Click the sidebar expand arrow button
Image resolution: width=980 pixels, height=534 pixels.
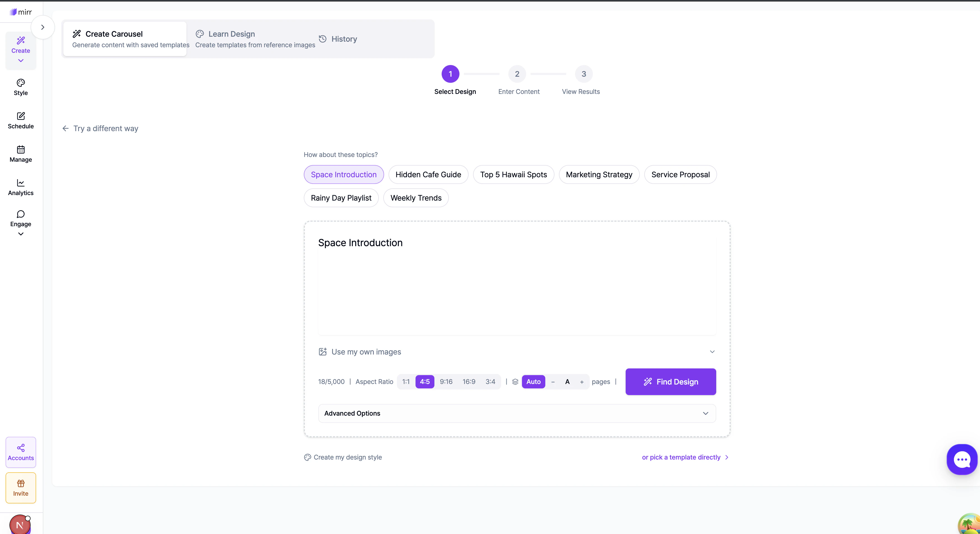43,28
